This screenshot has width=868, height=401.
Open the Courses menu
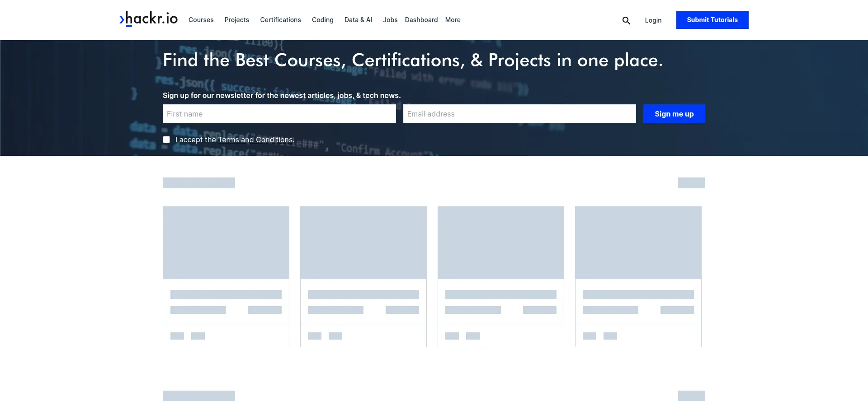coord(201,20)
